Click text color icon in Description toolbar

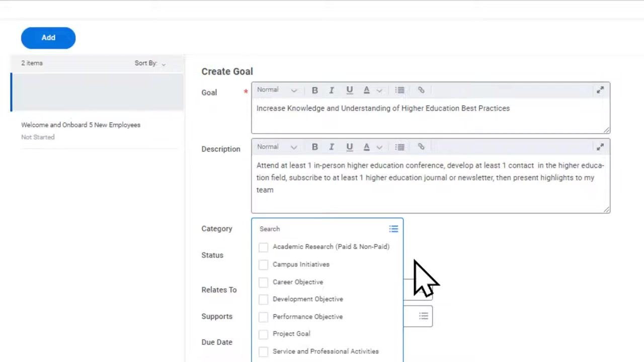click(367, 147)
